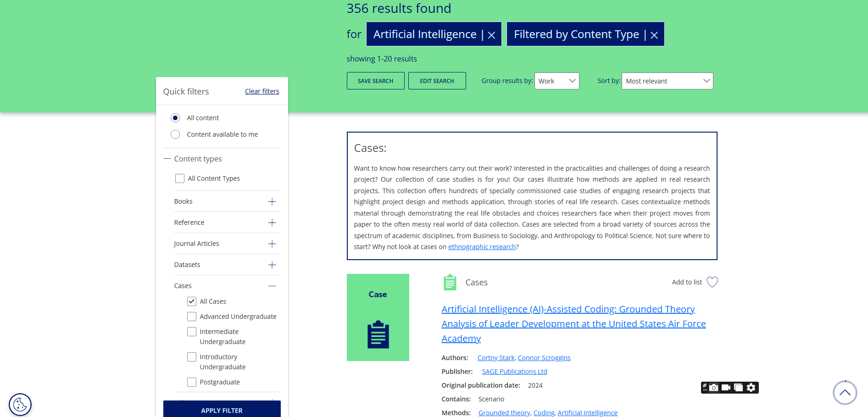Expand the Books filter section
This screenshot has width=868, height=417.
[272, 202]
